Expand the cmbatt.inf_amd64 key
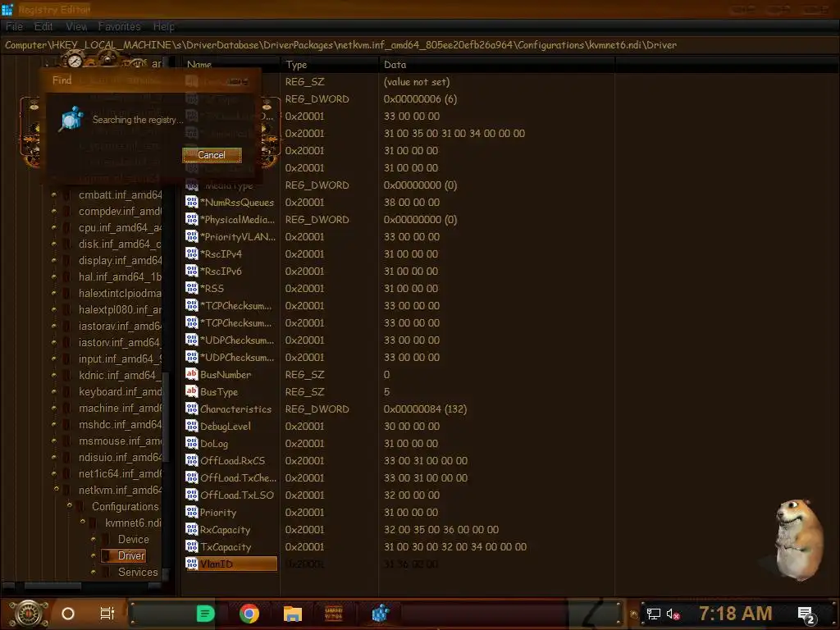 54,194
